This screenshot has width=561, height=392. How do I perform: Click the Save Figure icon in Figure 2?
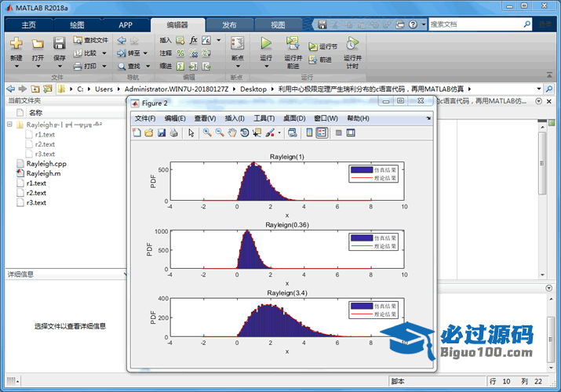[x=162, y=132]
